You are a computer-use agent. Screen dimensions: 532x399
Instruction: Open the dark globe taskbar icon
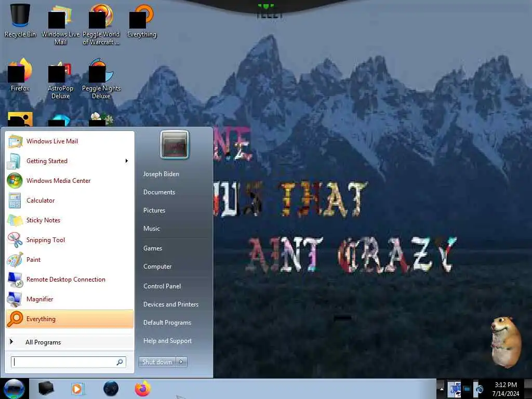pos(111,389)
